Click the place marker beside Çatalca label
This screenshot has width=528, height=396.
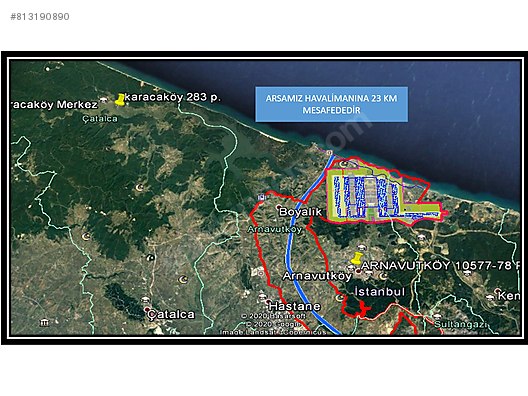click(x=147, y=309)
